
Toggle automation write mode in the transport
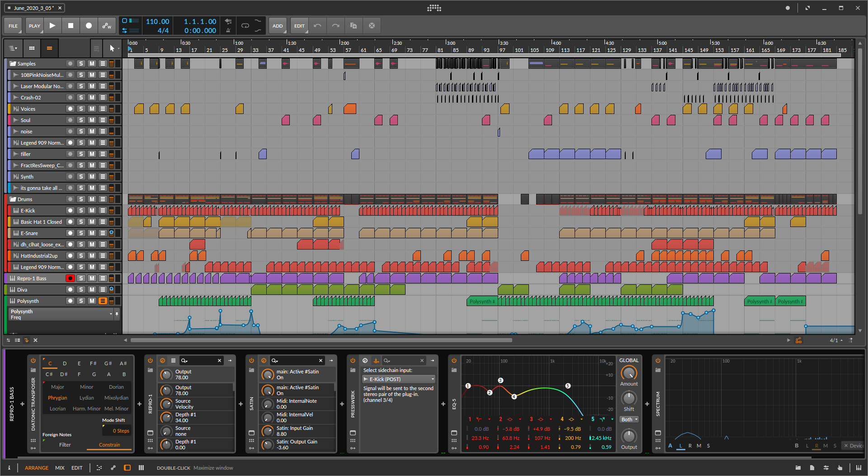coord(107,26)
